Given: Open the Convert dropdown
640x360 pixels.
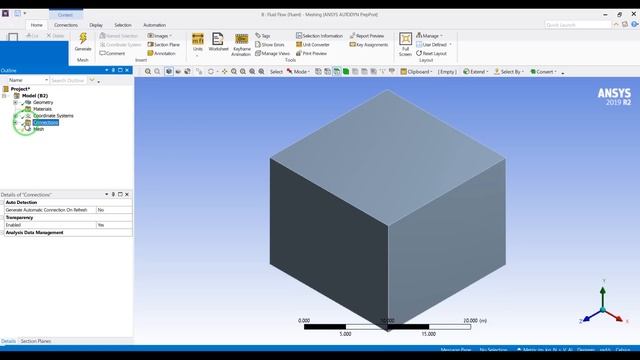Looking at the screenshot, I should [x=543, y=71].
